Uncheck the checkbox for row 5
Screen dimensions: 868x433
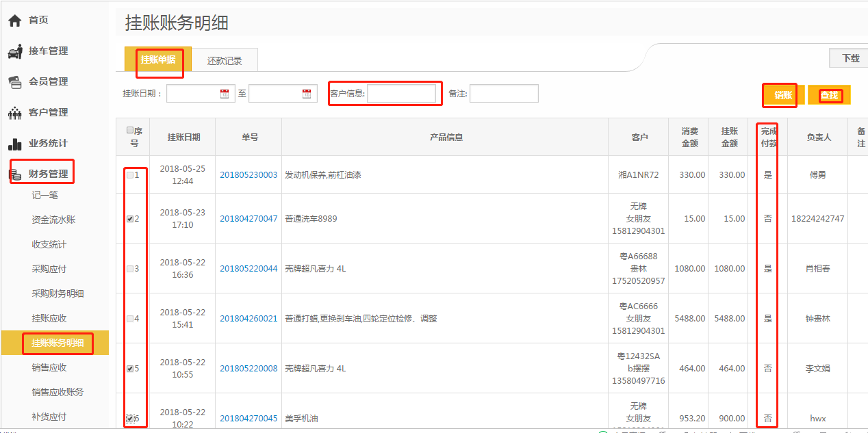click(x=130, y=369)
